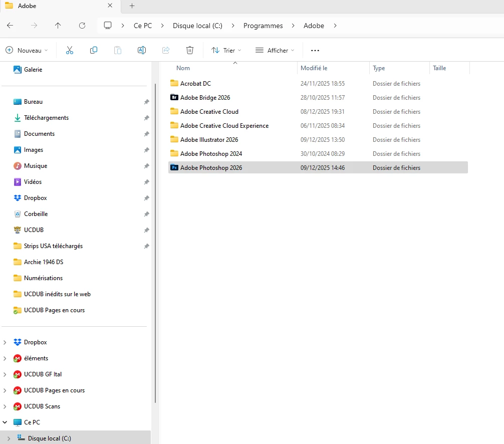Click the Copy icon in toolbar
This screenshot has height=444, width=504.
point(94,50)
